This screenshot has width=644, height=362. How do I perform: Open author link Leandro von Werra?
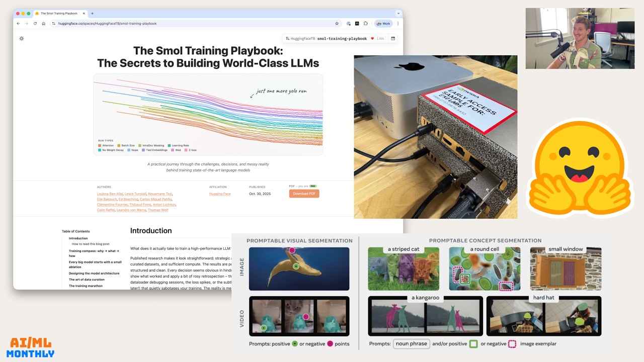[131, 210]
